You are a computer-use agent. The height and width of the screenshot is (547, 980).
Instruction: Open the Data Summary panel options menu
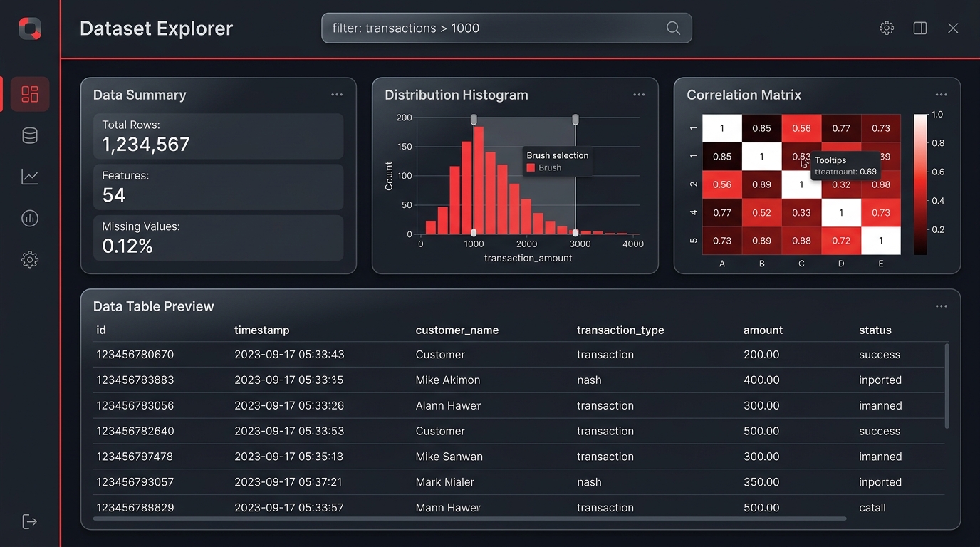pos(337,95)
